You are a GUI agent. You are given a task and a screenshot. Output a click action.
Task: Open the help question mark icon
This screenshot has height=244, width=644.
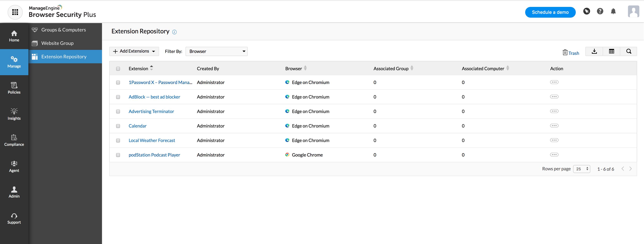600,12
